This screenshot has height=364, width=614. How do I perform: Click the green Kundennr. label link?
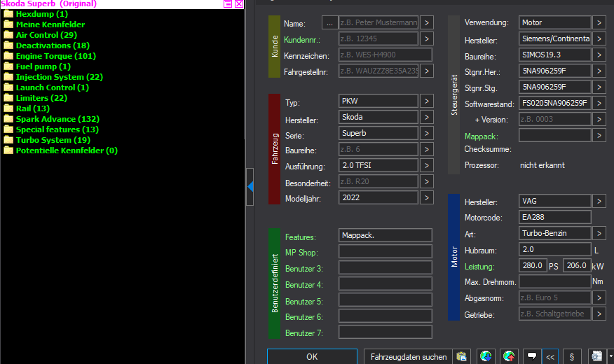point(302,40)
